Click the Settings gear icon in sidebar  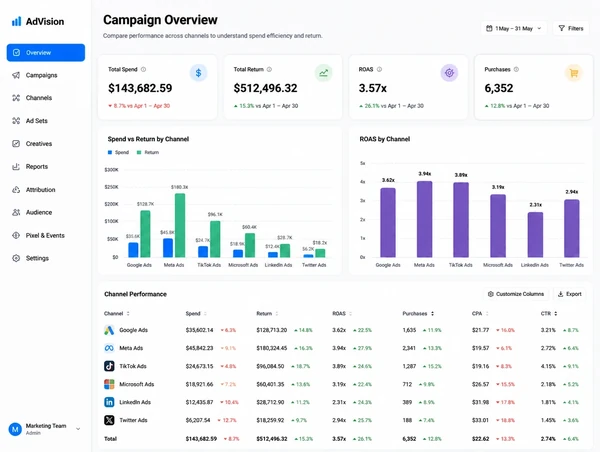[16, 258]
